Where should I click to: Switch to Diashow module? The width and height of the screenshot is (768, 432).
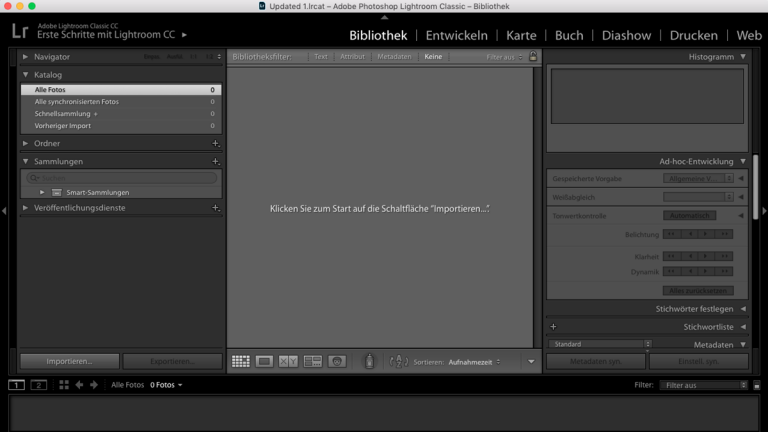626,35
